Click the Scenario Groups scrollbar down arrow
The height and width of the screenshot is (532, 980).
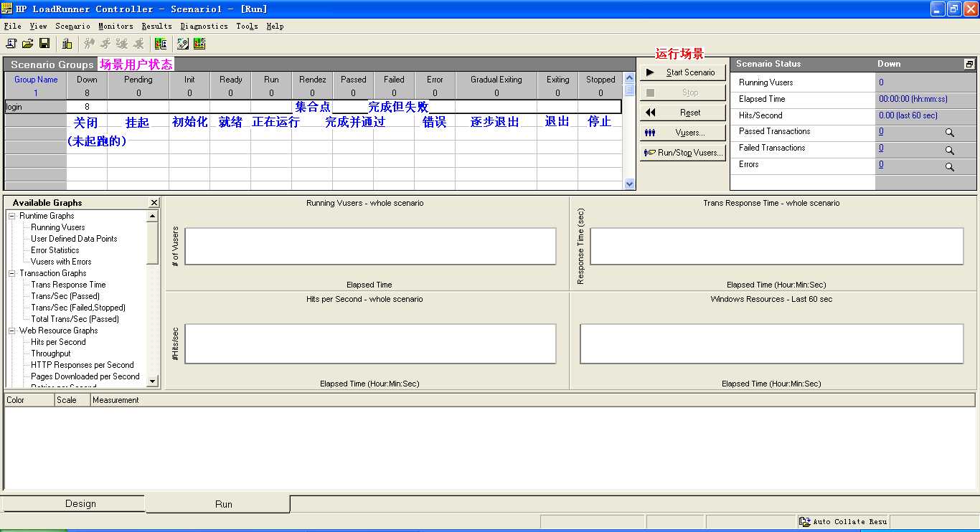point(629,184)
